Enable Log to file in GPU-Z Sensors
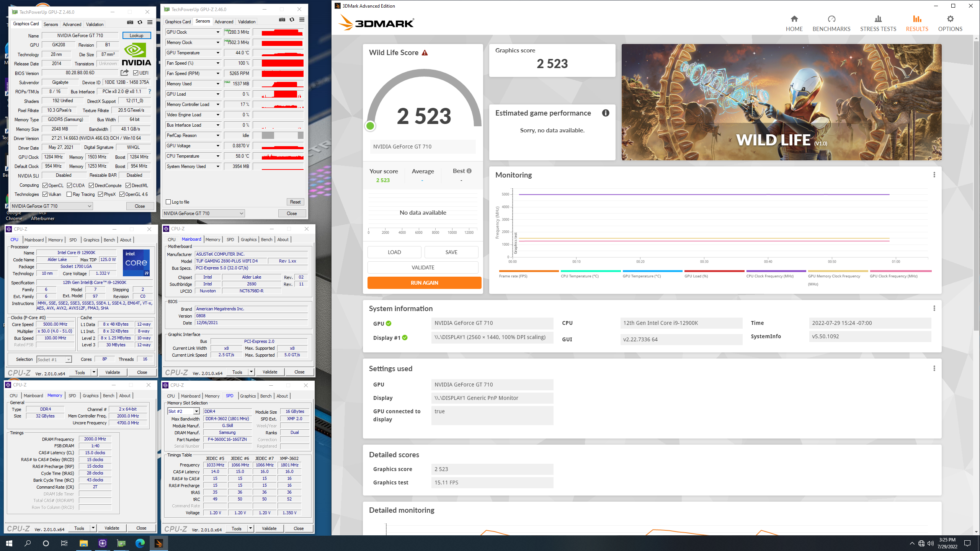 click(x=168, y=202)
